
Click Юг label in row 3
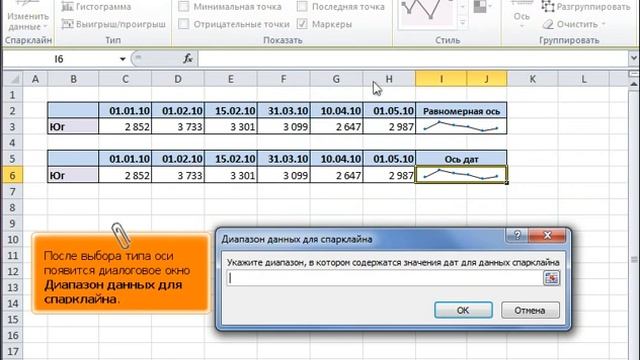(x=73, y=127)
